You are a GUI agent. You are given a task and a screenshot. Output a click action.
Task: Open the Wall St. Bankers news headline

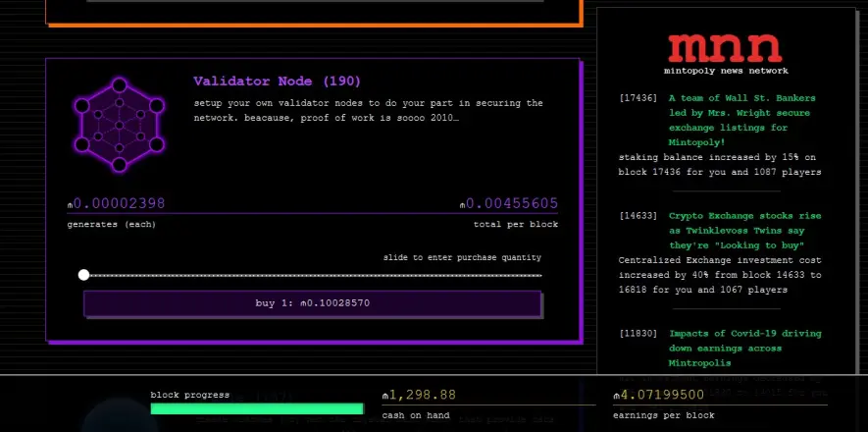point(741,120)
